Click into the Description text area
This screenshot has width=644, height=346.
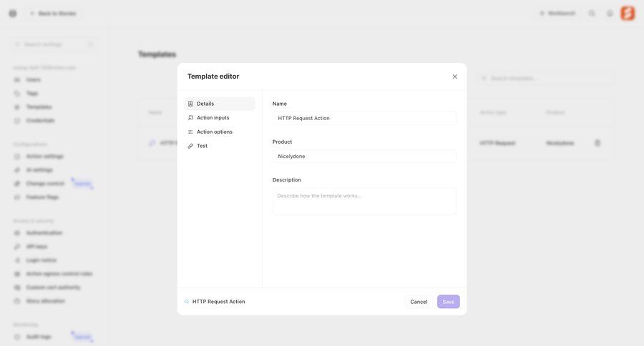pos(364,201)
